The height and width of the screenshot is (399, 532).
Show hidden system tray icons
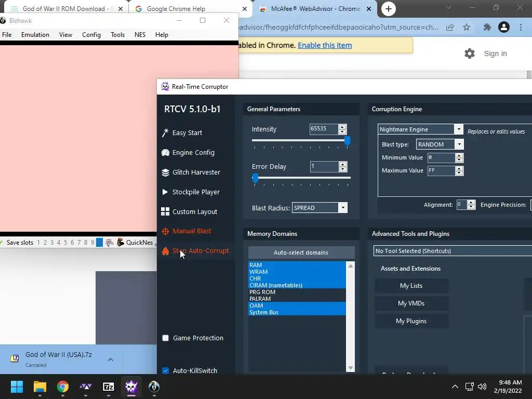tap(455, 387)
